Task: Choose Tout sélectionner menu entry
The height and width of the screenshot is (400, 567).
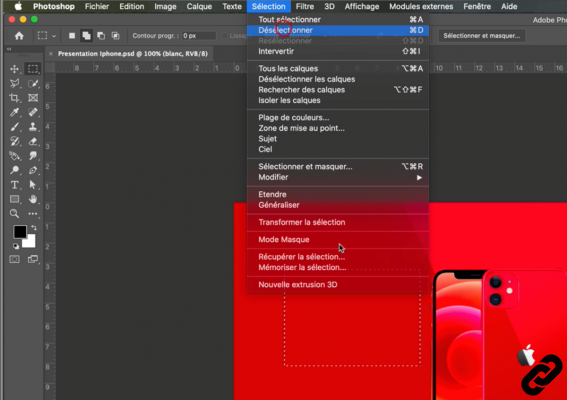Action: 338,20
